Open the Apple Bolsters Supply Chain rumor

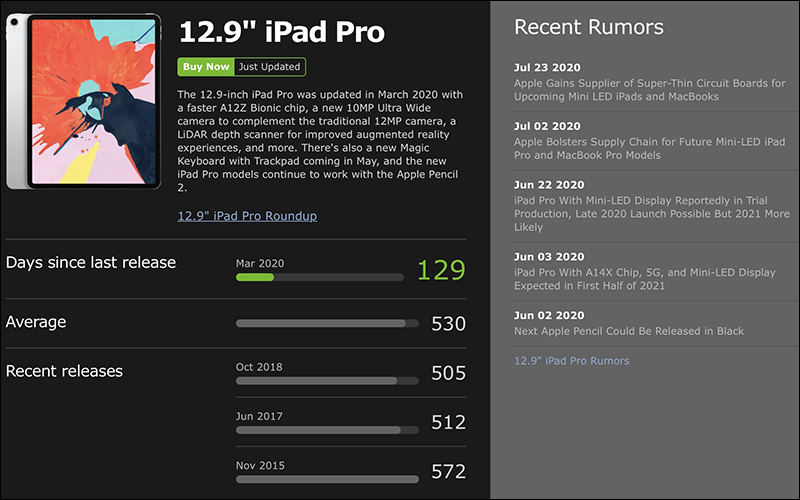tap(649, 148)
